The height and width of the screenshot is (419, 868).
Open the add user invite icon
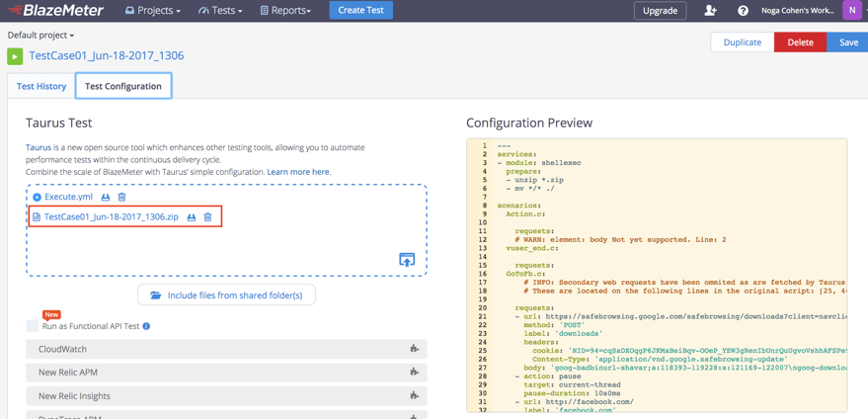coord(710,11)
